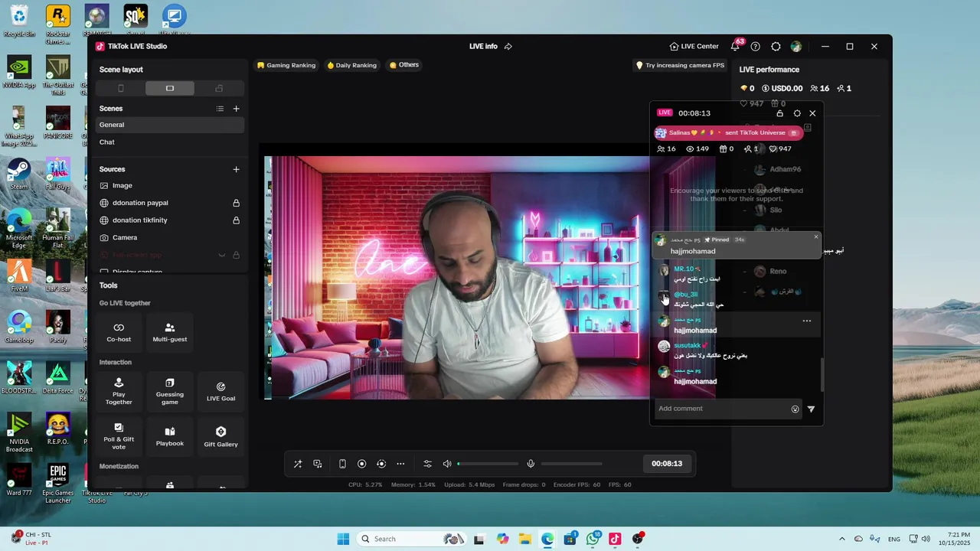Mute the microphone
Screen dimensions: 980x551
531,464
